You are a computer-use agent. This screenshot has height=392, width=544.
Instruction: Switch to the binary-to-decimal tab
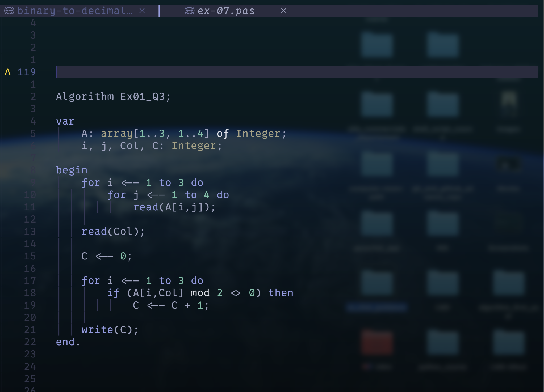click(74, 11)
